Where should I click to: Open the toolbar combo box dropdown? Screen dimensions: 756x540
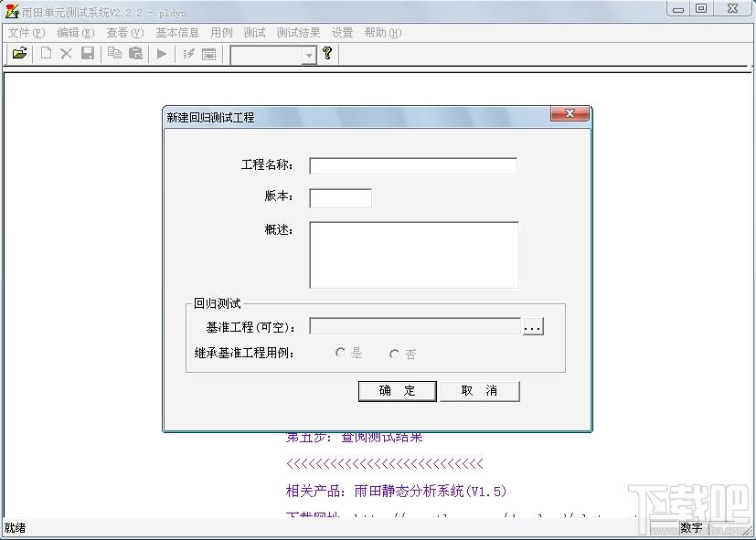(x=309, y=56)
